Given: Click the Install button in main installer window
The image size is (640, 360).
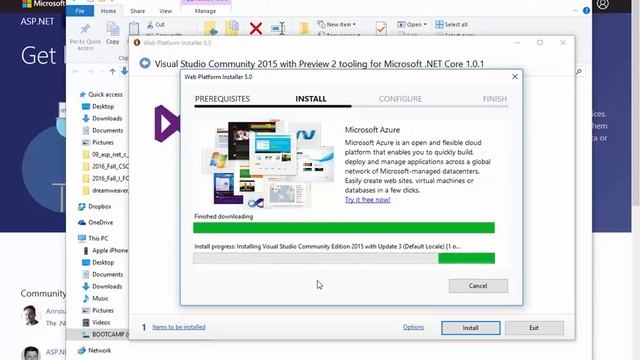Looking at the screenshot, I should pyautogui.click(x=471, y=328).
